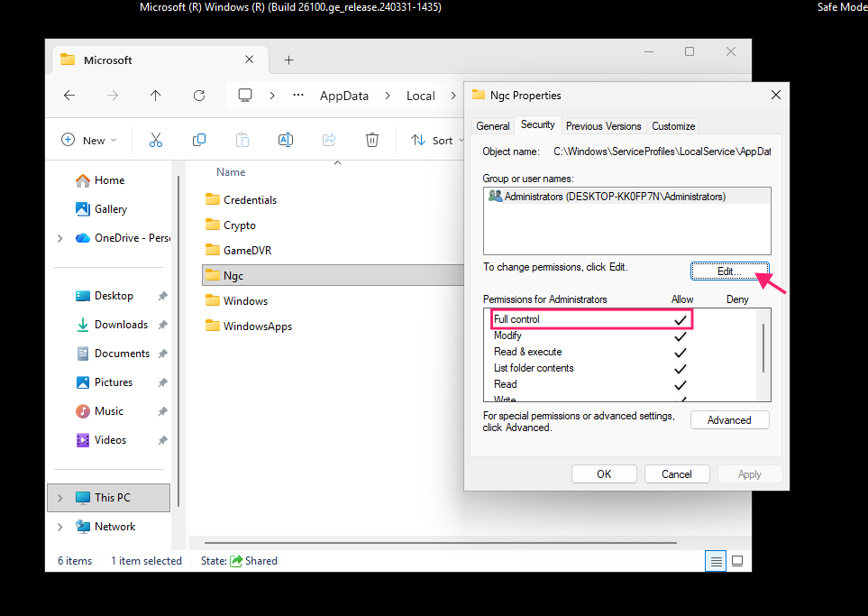
Task: Go back in File Explorer
Action: click(69, 96)
